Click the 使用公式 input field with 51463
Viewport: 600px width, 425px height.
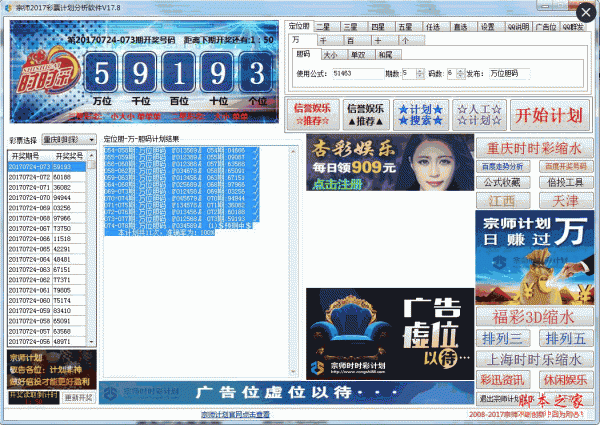point(357,73)
